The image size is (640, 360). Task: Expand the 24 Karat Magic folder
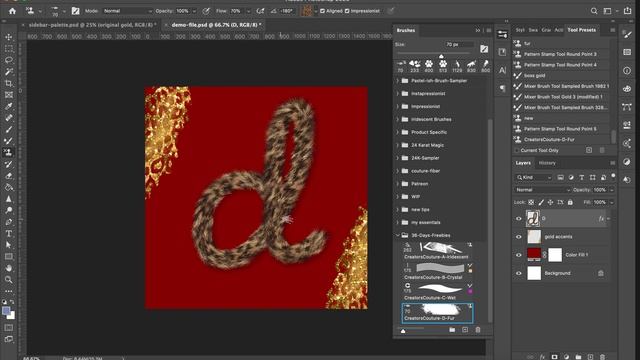pyautogui.click(x=398, y=145)
